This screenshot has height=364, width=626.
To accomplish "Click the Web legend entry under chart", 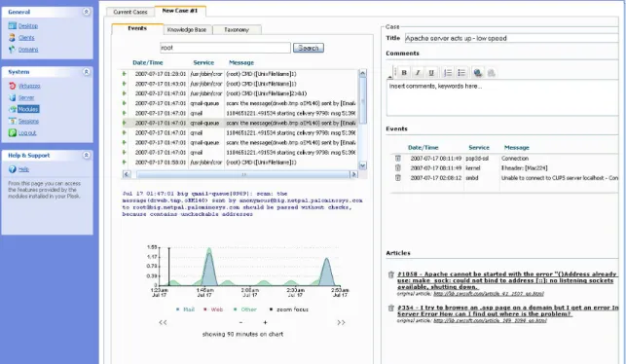I will click(x=213, y=309).
